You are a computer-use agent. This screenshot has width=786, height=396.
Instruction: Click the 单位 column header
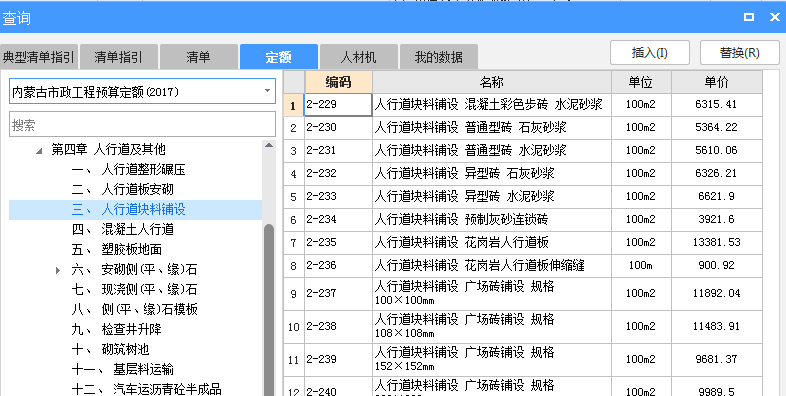tap(641, 82)
